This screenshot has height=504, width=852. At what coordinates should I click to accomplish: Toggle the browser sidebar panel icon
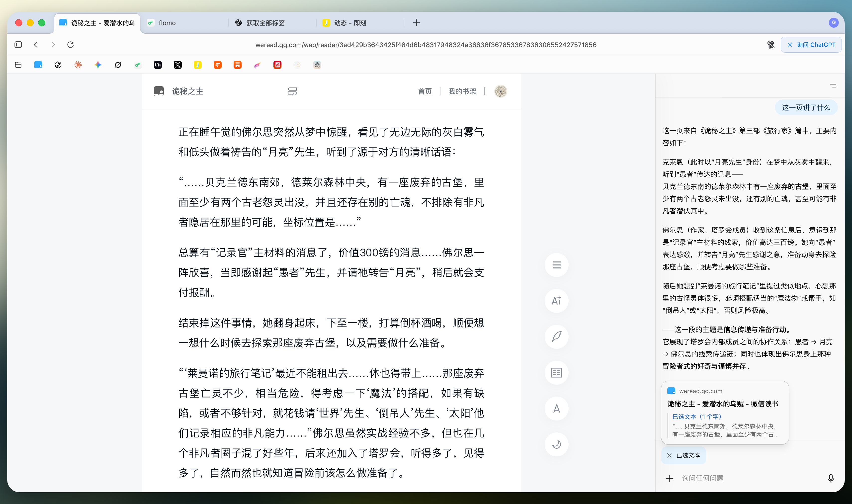click(x=18, y=45)
